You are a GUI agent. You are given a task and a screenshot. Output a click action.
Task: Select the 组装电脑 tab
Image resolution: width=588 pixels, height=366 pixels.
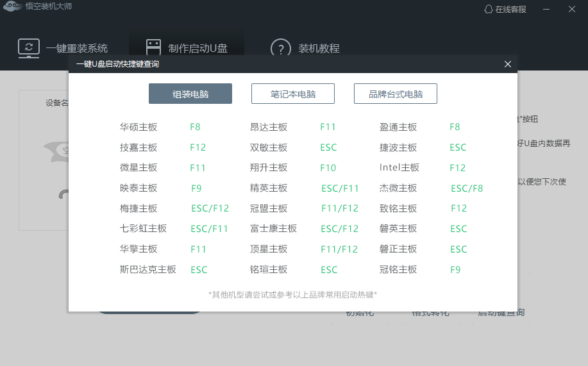tap(190, 94)
